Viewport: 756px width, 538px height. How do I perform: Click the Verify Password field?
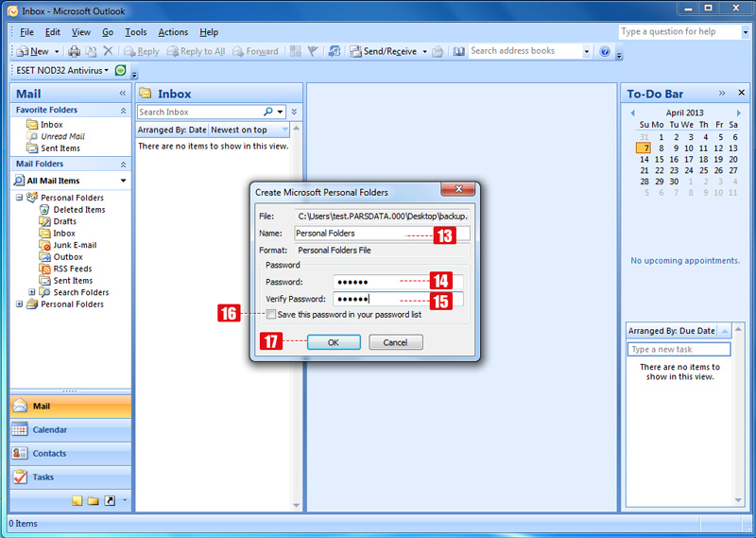click(398, 299)
